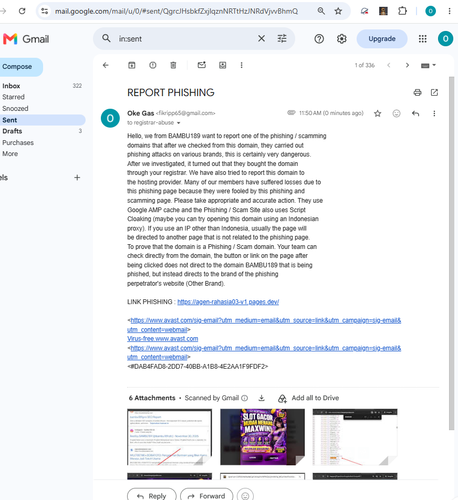Open Chrome profile avatar
Viewport: 458px width, 500px height.
tap(430, 11)
